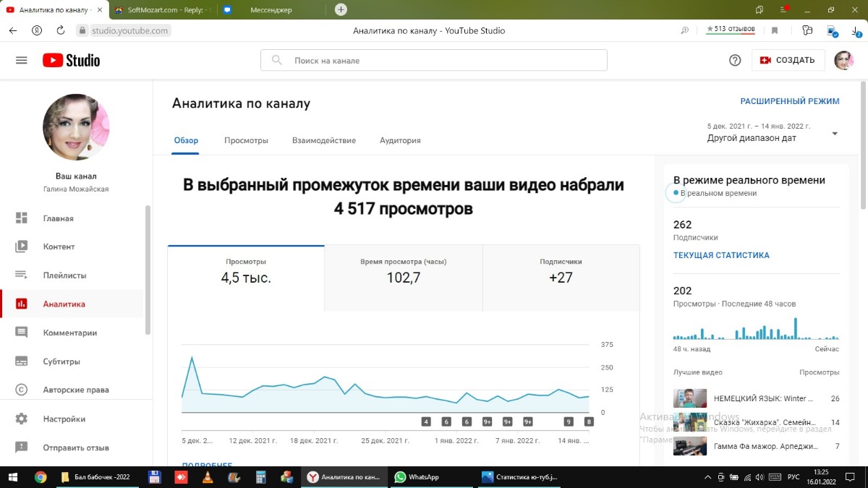Image resolution: width=868 pixels, height=488 pixels.
Task: Switch to the Обзор tab
Action: (186, 140)
